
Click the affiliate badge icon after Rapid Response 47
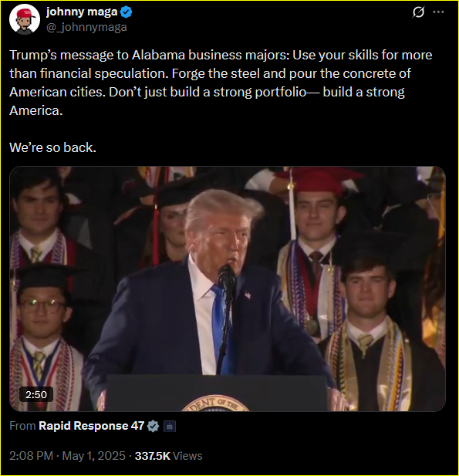pos(170,426)
